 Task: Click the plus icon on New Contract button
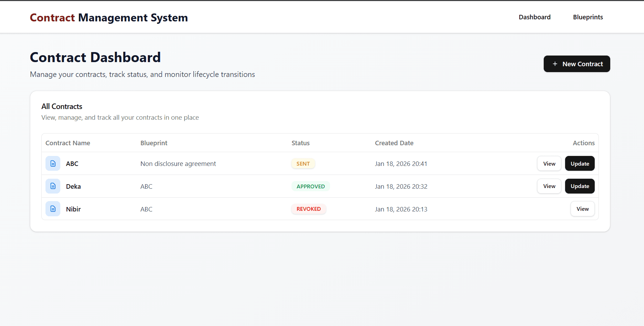point(554,64)
